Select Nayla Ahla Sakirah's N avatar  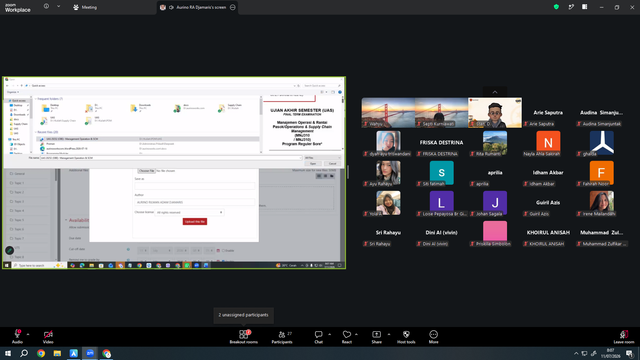click(x=548, y=143)
